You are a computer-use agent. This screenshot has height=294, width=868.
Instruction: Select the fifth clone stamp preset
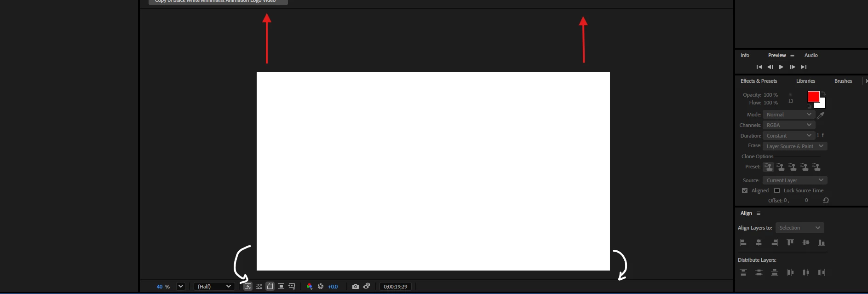tap(816, 167)
